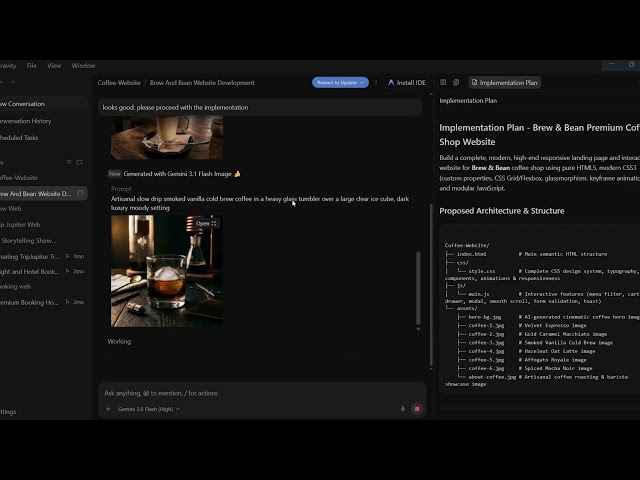Open the File menu
Image resolution: width=640 pixels, height=480 pixels.
(31, 66)
